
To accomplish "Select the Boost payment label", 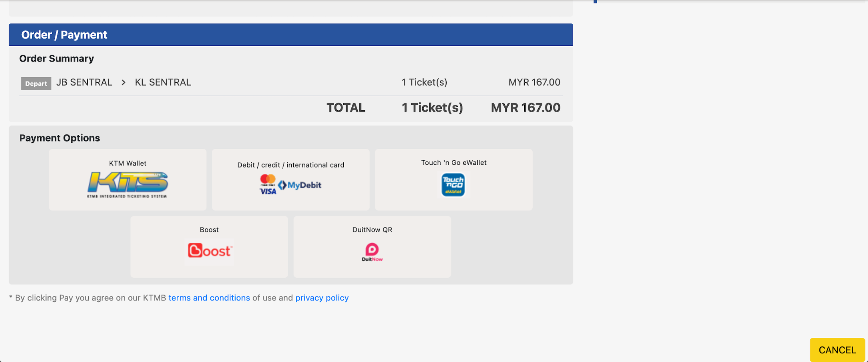I will coord(209,230).
